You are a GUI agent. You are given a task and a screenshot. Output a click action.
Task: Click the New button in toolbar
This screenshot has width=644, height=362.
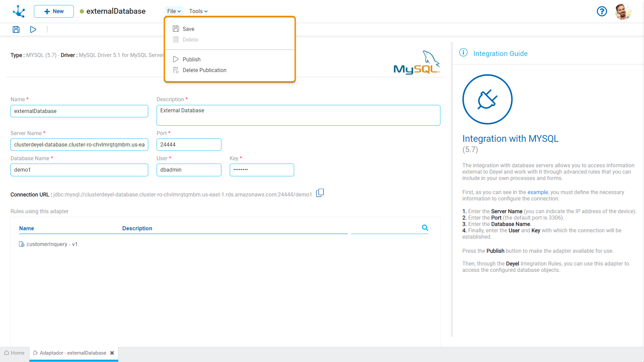point(53,11)
